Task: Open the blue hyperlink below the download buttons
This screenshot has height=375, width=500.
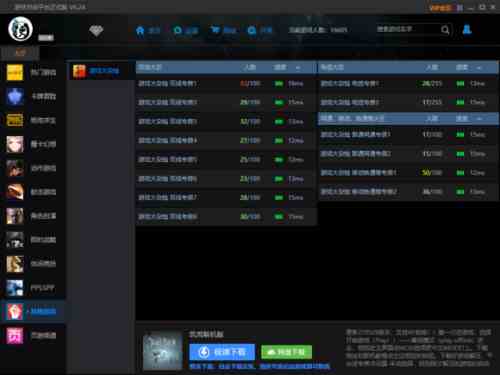Action: pyautogui.click(x=260, y=366)
